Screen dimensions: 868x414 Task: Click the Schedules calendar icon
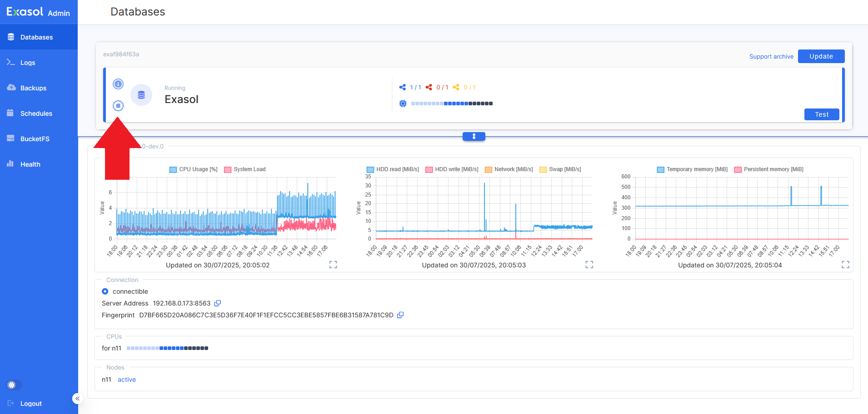pyautogui.click(x=10, y=113)
